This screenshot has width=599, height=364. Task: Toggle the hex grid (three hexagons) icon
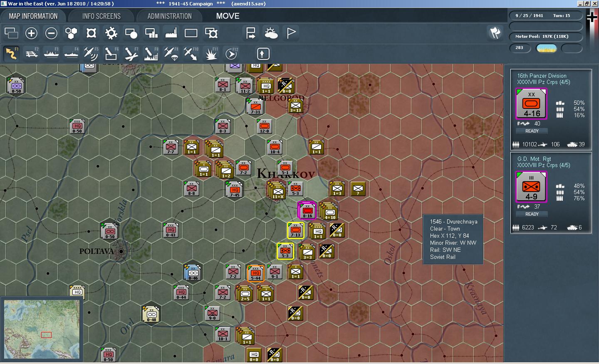(71, 33)
